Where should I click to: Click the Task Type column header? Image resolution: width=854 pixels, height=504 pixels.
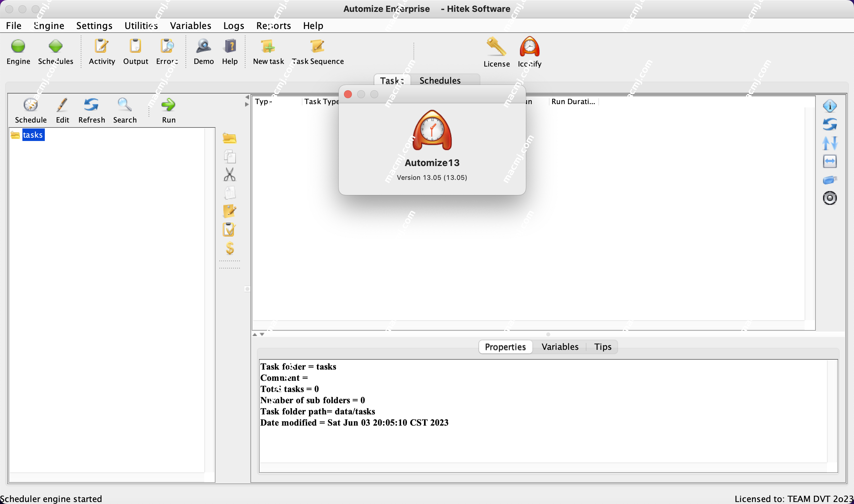321,101
